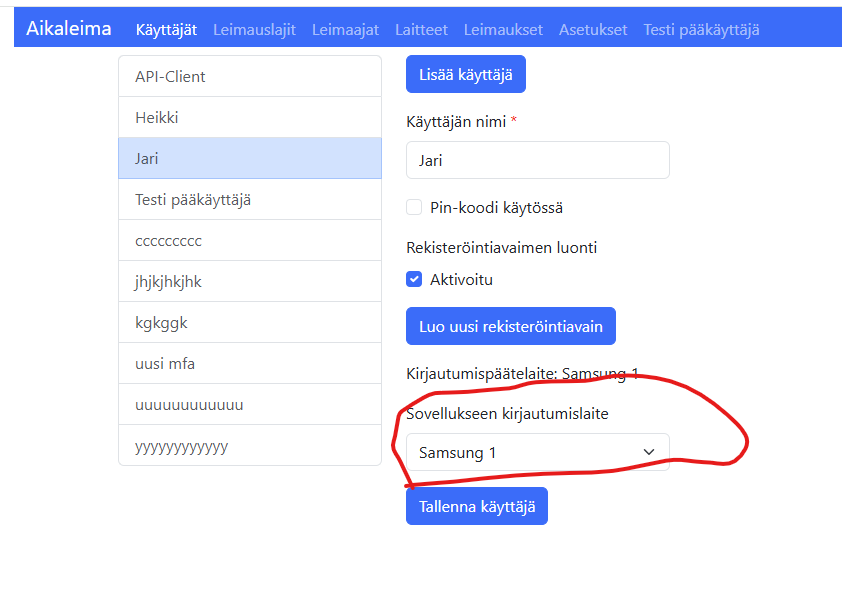Click the Lisää käyttäjä button

(x=465, y=73)
